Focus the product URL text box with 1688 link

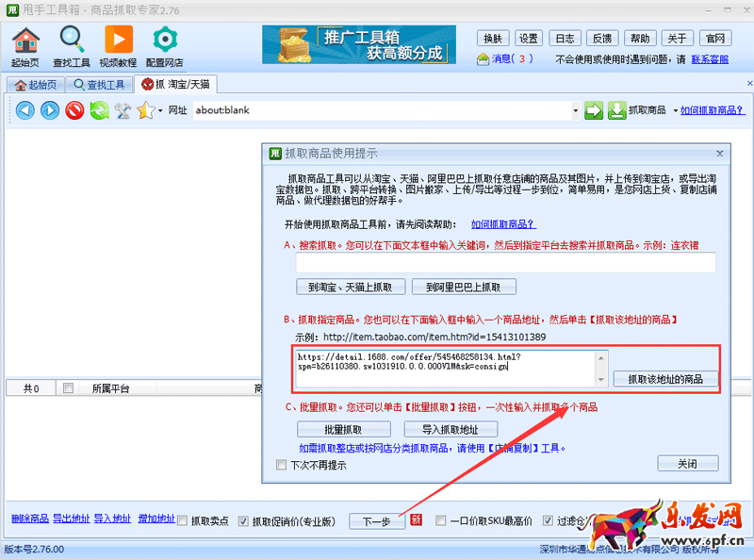[446, 369]
